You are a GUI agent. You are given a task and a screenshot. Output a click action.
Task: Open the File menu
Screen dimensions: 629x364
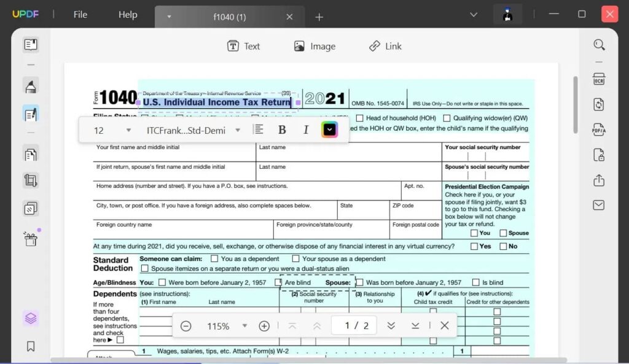tap(80, 14)
